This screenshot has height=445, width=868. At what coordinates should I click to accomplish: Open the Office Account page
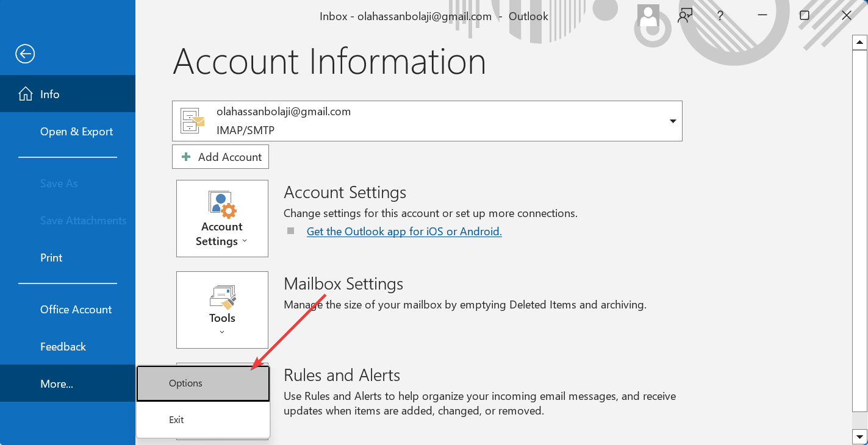[76, 309]
